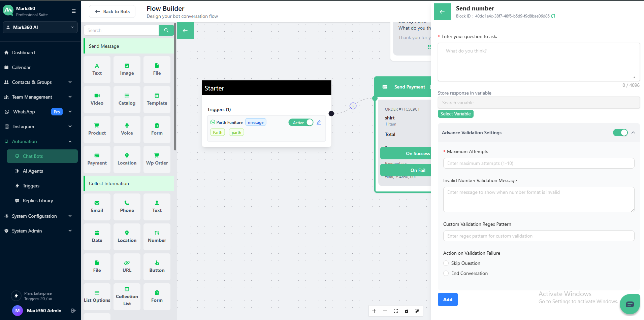Click the search magnifier icon button

(x=166, y=30)
